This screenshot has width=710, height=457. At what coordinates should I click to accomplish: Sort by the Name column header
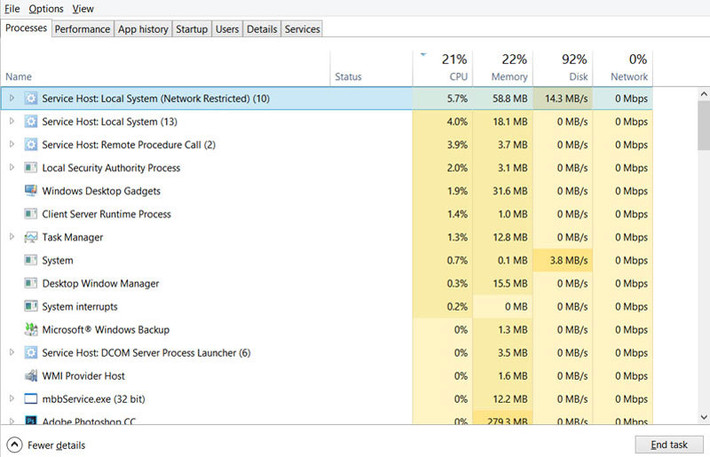tap(165, 67)
